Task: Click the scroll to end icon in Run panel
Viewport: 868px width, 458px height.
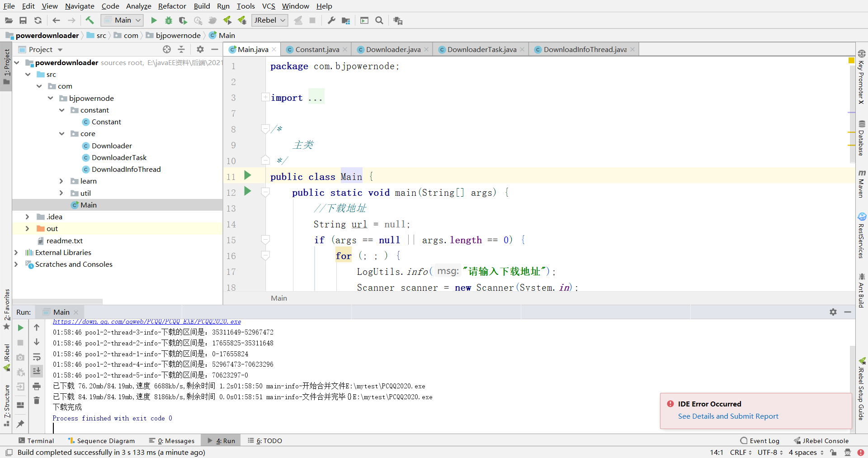Action: (x=37, y=371)
